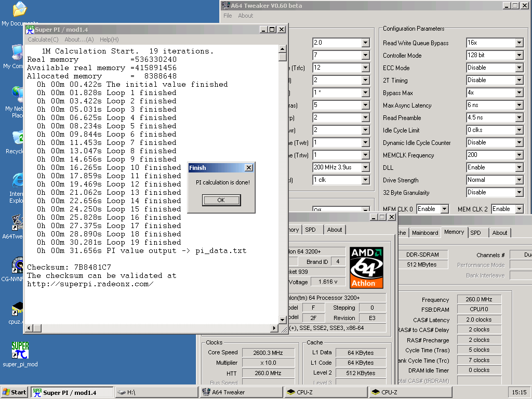Click Windows Start button
Viewport: 532px width, 399px height.
14,392
